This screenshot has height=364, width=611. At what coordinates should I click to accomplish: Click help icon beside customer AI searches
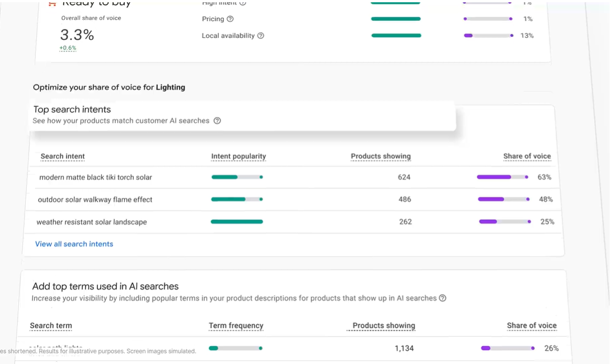click(x=218, y=121)
